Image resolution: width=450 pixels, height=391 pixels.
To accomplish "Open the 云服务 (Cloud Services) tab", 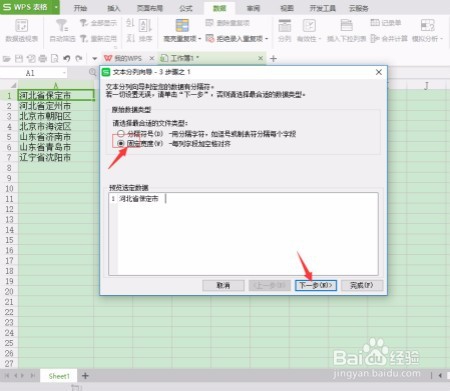I will pos(359,8).
